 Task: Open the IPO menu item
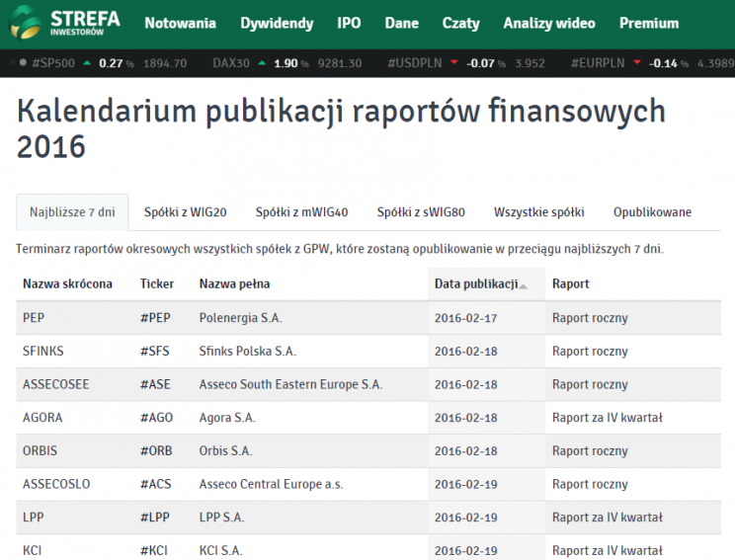pyautogui.click(x=349, y=23)
